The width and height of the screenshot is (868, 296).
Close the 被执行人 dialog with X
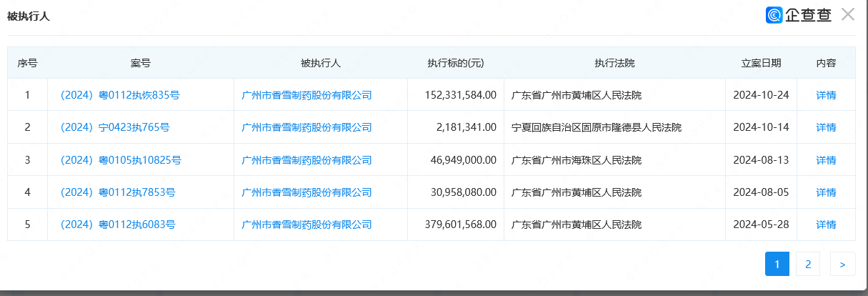point(848,14)
